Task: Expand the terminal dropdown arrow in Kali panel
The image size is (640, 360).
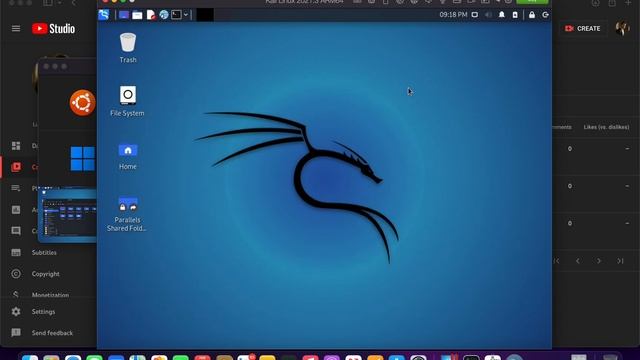Action: tap(186, 15)
